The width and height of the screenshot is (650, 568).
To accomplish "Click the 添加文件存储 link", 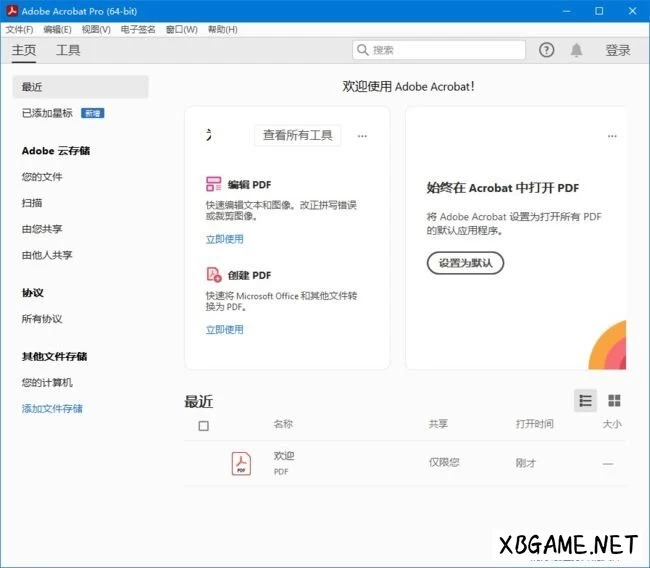I will click(x=52, y=408).
